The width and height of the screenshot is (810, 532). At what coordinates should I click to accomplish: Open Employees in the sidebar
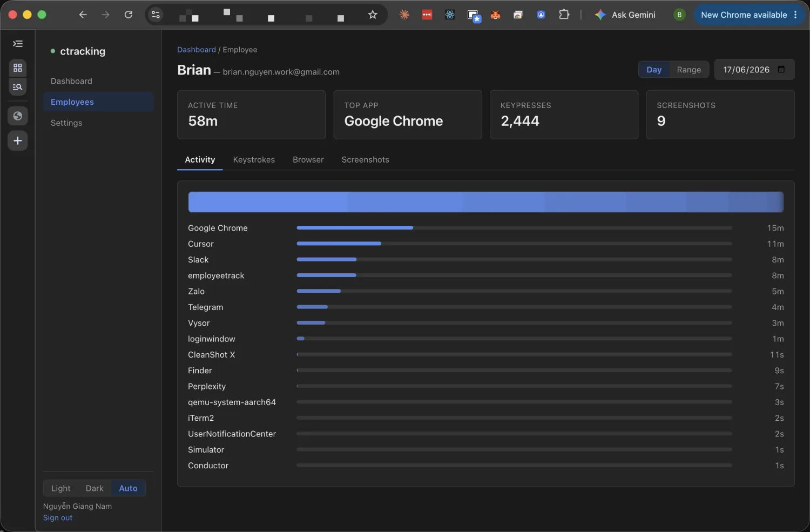[x=98, y=102]
